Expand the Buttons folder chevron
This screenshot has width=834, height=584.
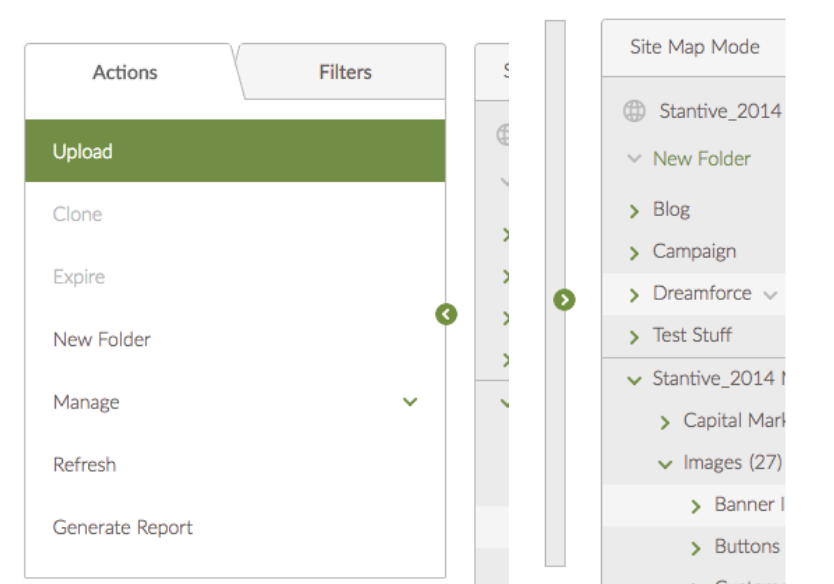coord(696,548)
